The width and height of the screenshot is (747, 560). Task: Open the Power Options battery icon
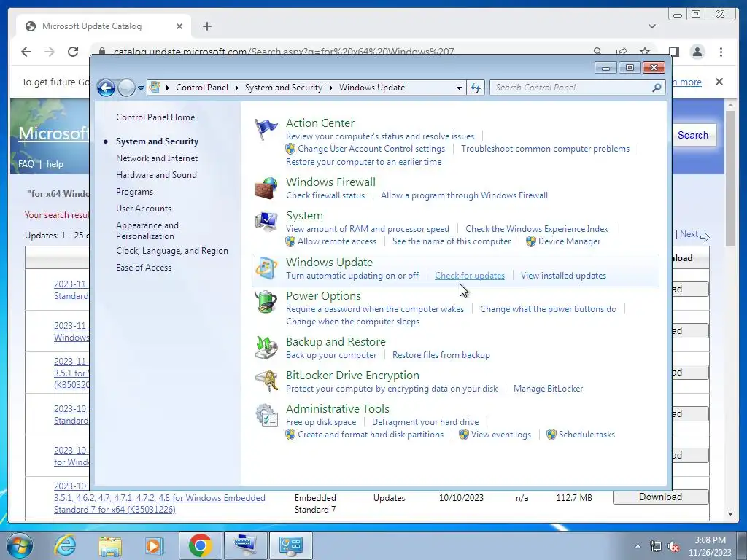tap(266, 302)
